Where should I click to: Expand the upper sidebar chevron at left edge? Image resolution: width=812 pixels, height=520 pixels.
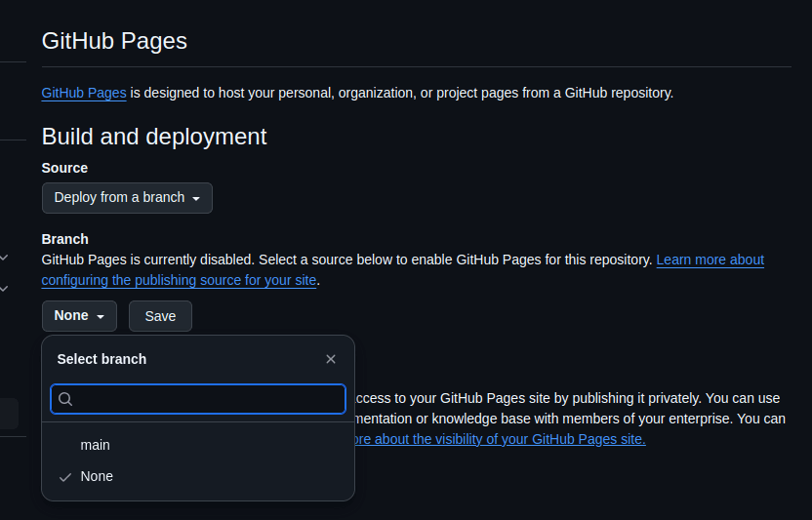[4, 258]
